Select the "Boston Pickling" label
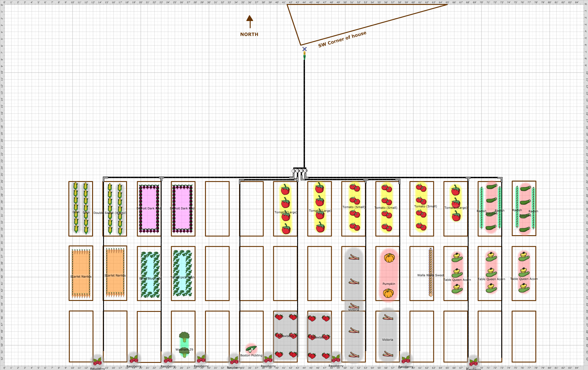Image resolution: width=588 pixels, height=370 pixels. pyautogui.click(x=251, y=355)
